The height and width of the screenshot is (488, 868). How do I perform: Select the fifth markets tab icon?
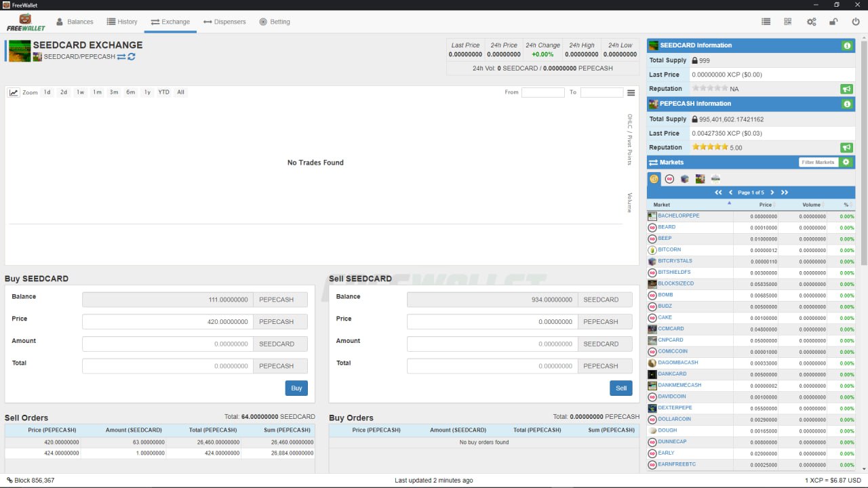[x=715, y=179]
